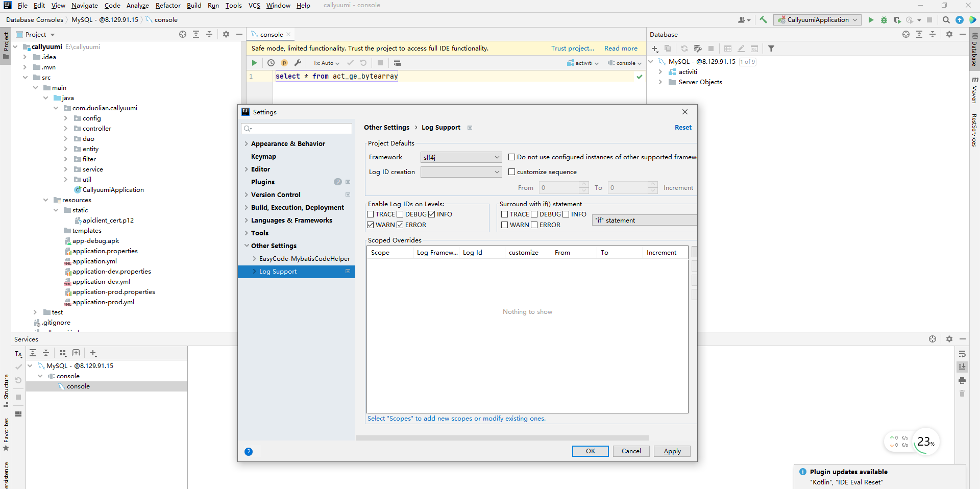Click Apply in Settings dialog
The width and height of the screenshot is (980, 489).
(x=672, y=451)
